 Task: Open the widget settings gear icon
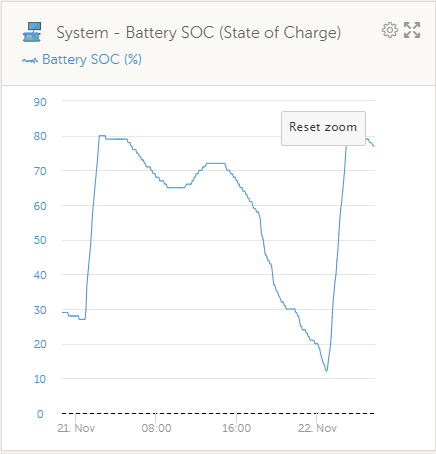tap(390, 30)
